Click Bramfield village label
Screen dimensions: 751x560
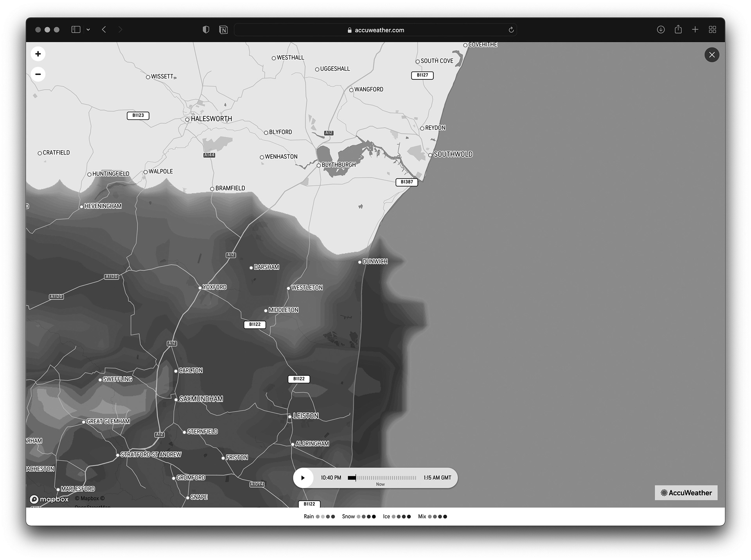pos(230,188)
